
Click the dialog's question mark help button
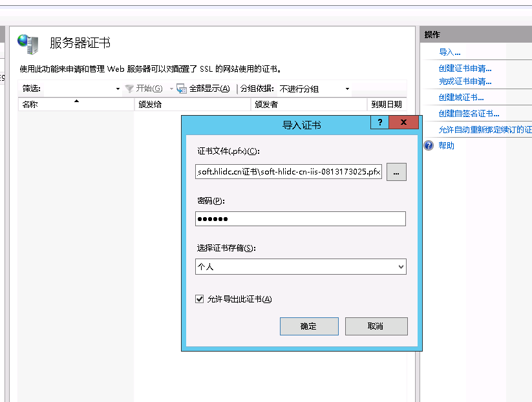click(x=379, y=123)
